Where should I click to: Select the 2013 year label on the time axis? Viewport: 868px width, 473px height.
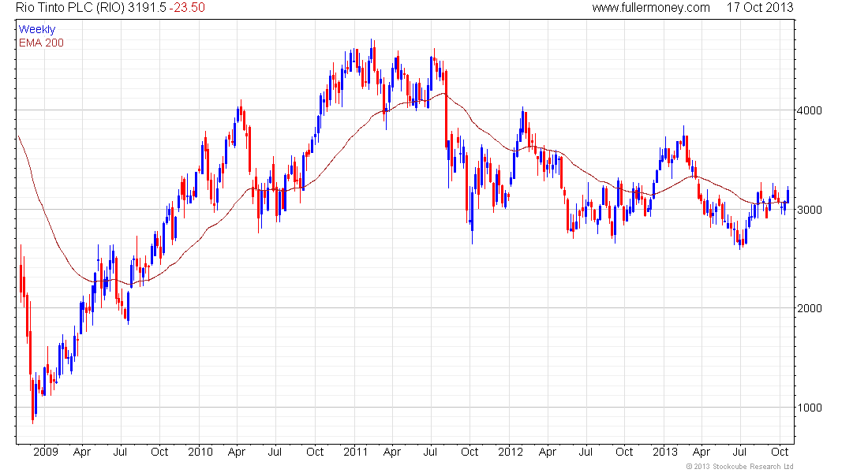tap(665, 452)
